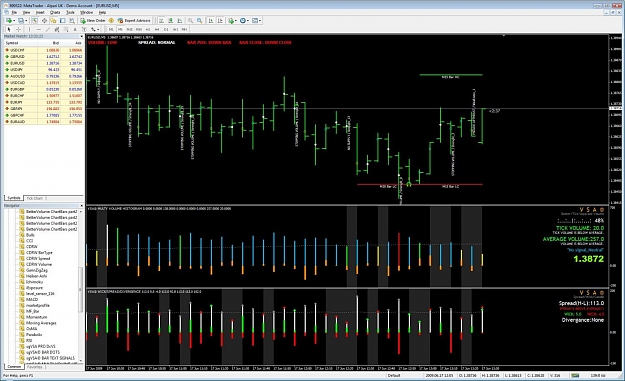This screenshot has width=625, height=381.
Task: Expand the new chart dropdown arrow
Action: tap(14, 20)
